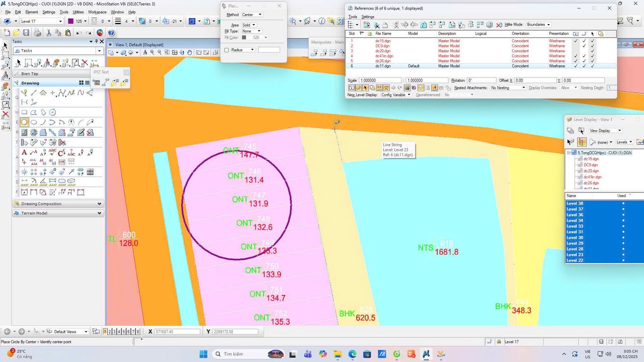644x362 pixels.
Task: Toggle snap checkmark for DC9.dgn reference
Action: point(584,46)
